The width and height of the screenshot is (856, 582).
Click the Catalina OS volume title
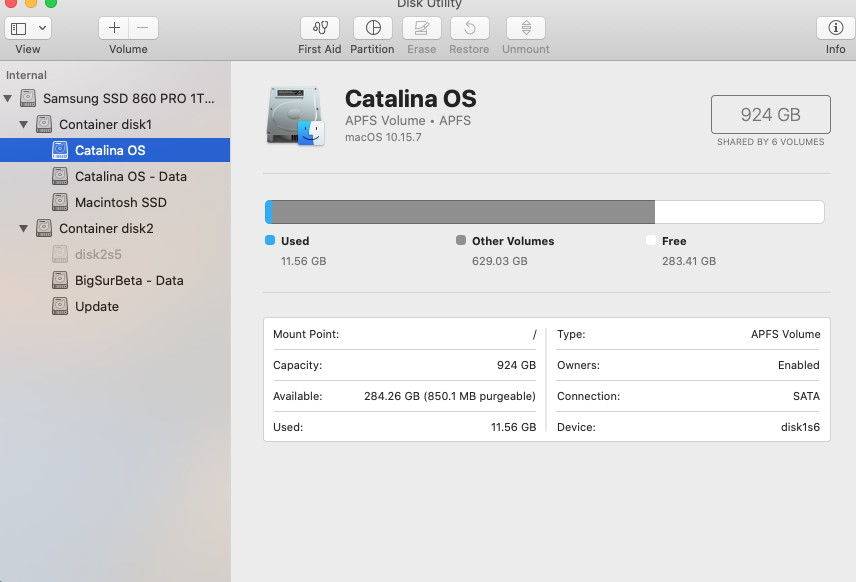(x=411, y=99)
